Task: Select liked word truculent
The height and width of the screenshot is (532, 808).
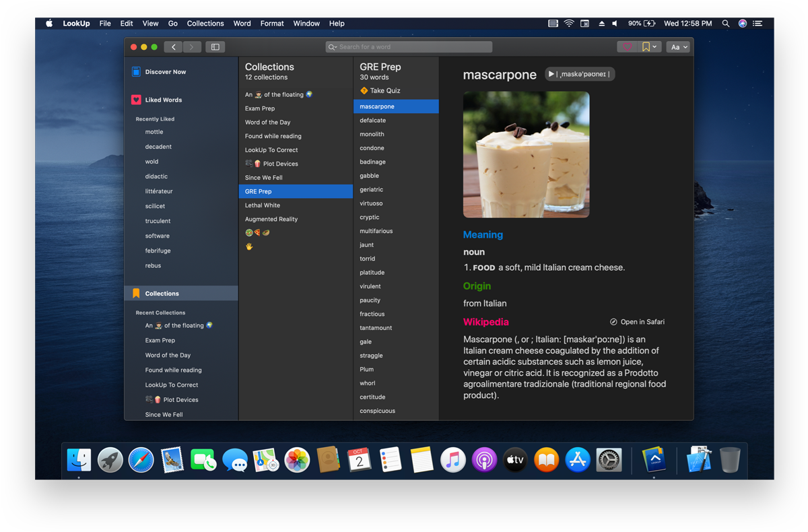Action: 158,221
